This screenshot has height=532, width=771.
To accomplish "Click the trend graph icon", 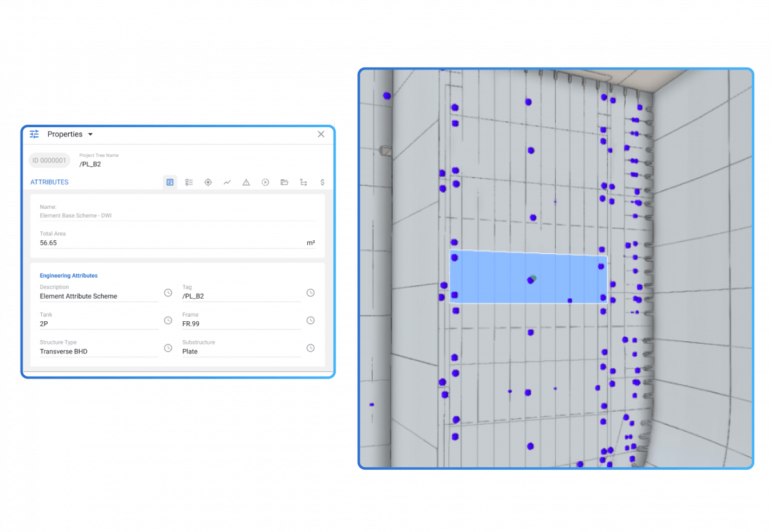I will point(227,182).
